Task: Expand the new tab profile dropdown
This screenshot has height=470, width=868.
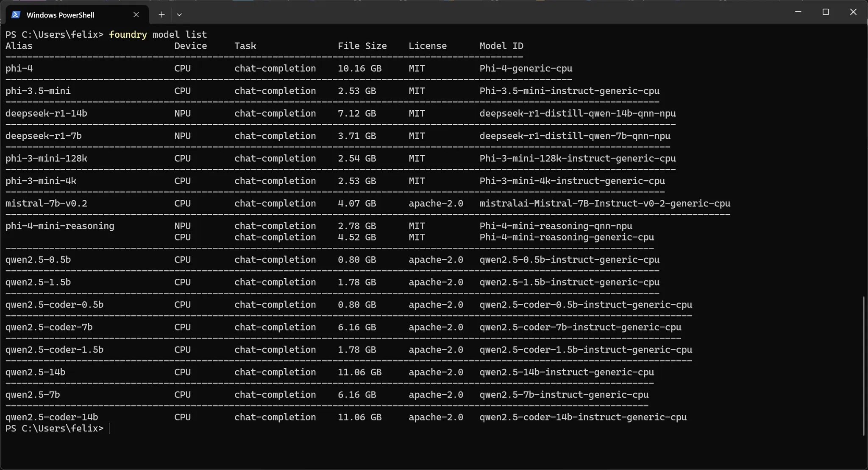Action: click(179, 15)
